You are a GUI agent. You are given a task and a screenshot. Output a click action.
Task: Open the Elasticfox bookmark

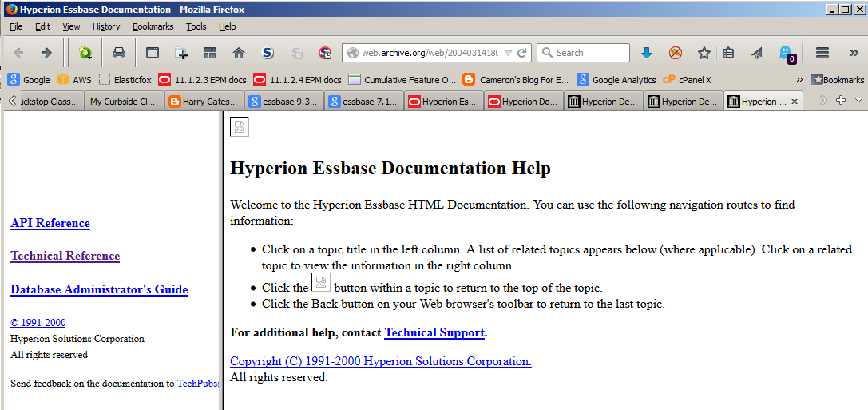125,80
